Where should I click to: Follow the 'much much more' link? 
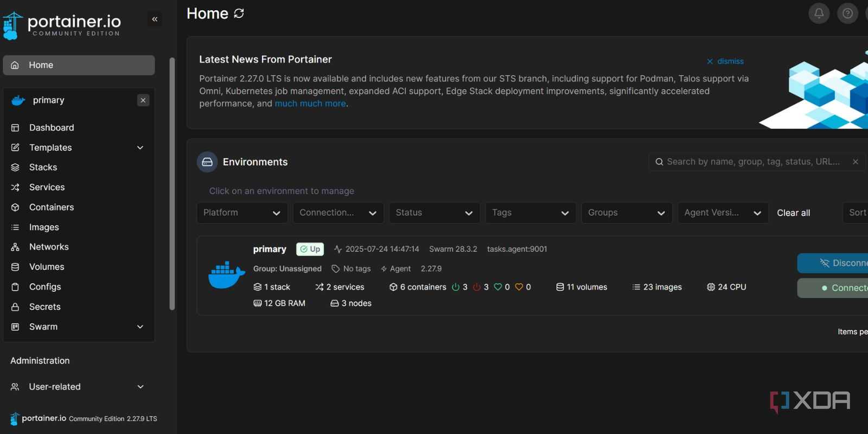[x=310, y=104]
